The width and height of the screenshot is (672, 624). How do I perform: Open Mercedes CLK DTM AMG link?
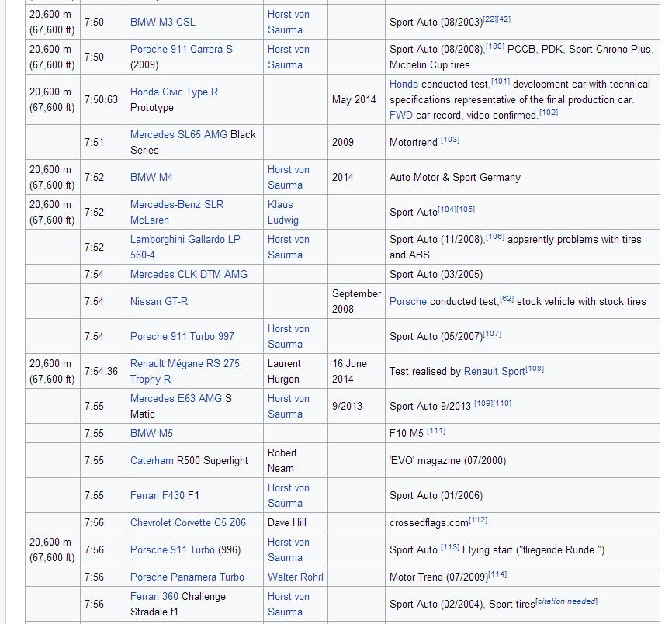click(x=189, y=274)
